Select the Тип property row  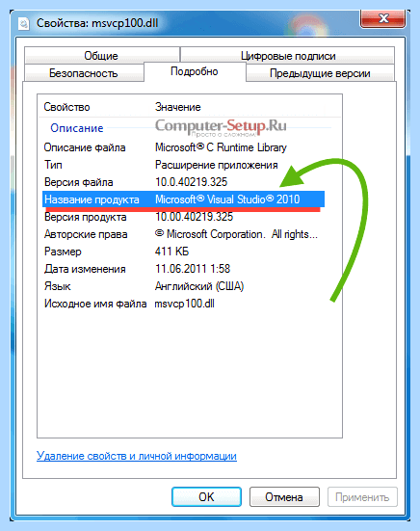tap(183, 165)
